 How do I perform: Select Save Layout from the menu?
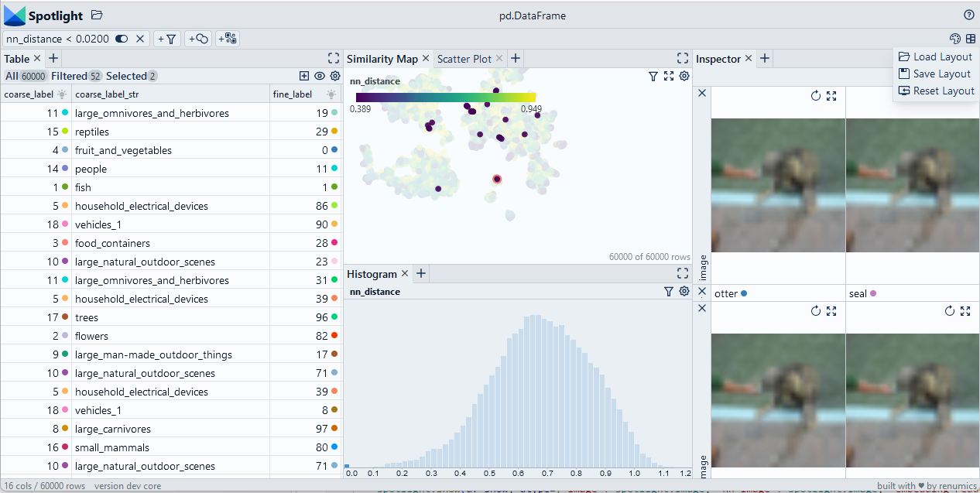pos(941,74)
